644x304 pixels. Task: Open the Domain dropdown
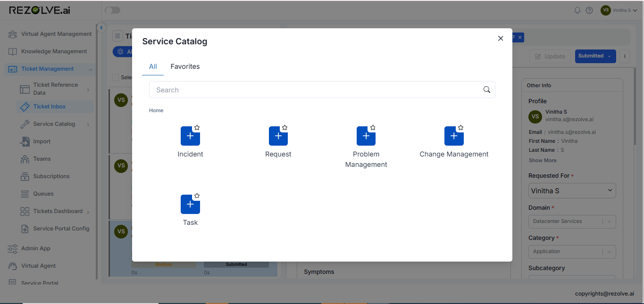click(x=572, y=221)
